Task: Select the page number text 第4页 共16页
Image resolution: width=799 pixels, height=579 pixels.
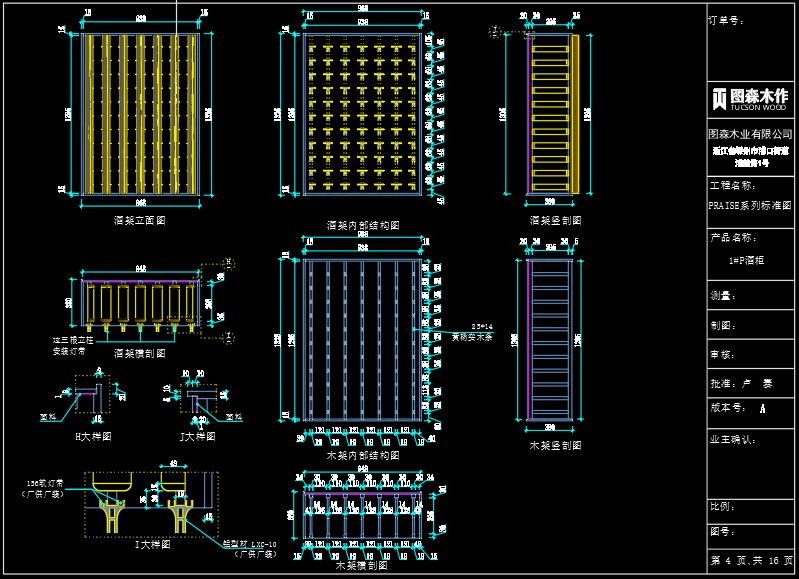Action: click(751, 560)
